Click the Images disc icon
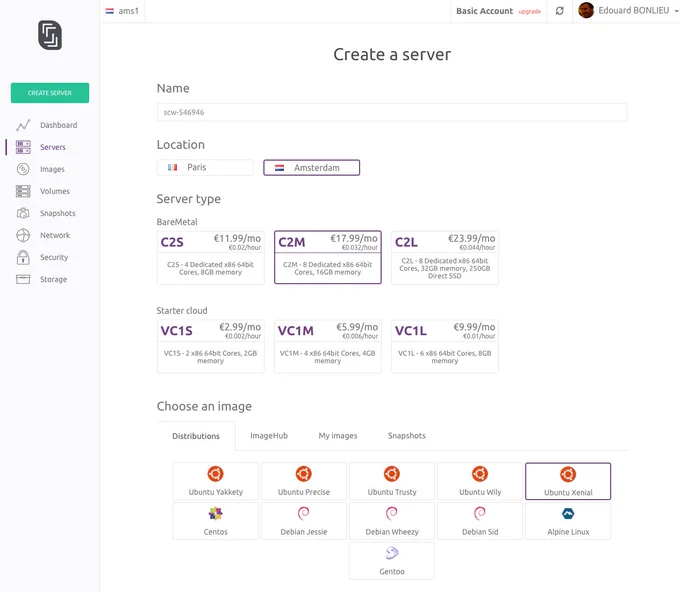Viewport: 680px width, 592px height. point(23,169)
